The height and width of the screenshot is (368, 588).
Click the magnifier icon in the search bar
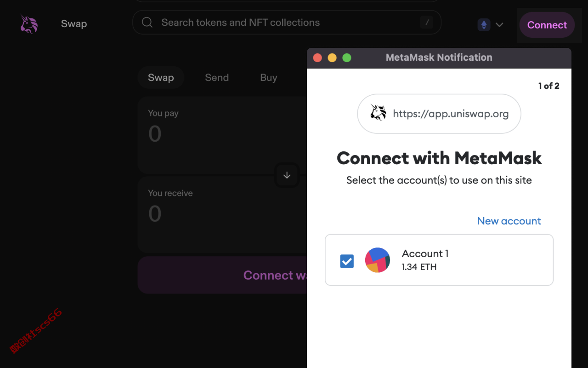tap(147, 23)
